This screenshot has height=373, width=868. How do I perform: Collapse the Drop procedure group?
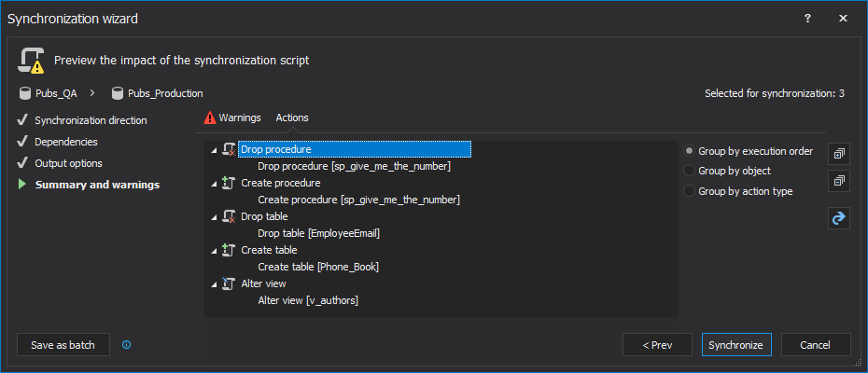(215, 149)
